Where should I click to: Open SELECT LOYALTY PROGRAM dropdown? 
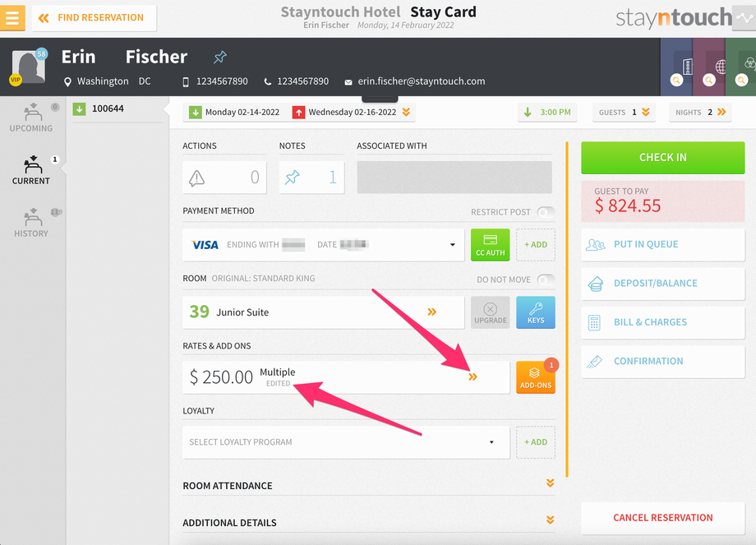tap(346, 441)
